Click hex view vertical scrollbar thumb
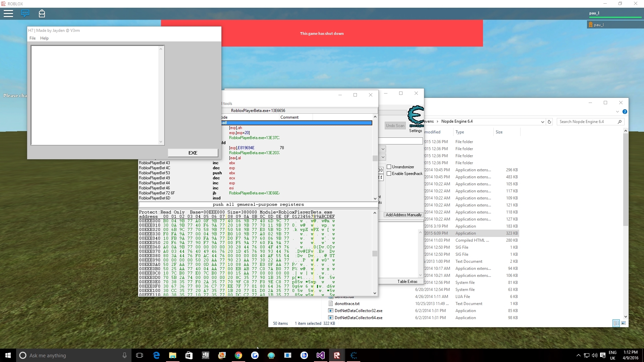This screenshot has width=644, height=362. 375,253
